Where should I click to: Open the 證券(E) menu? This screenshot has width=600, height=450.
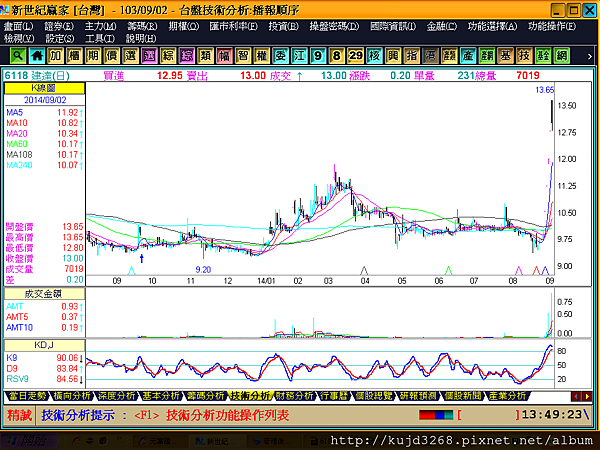(x=59, y=26)
